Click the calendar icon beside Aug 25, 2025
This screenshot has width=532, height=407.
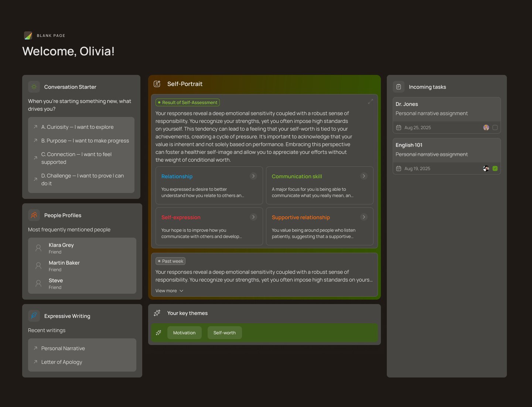tap(399, 128)
